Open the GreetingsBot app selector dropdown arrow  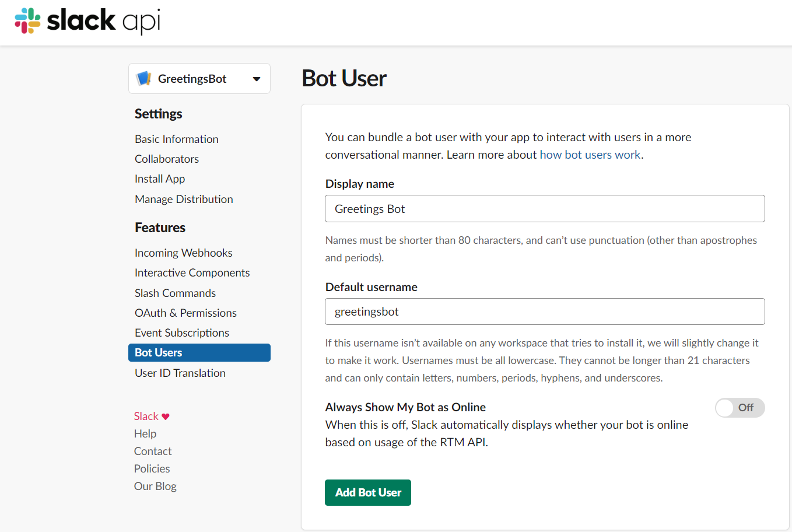click(x=256, y=79)
